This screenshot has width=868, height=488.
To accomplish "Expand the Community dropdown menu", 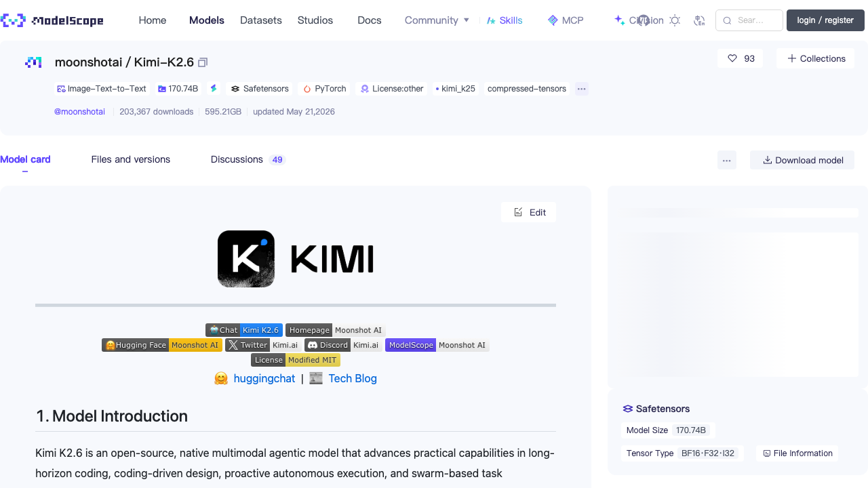I will click(437, 20).
